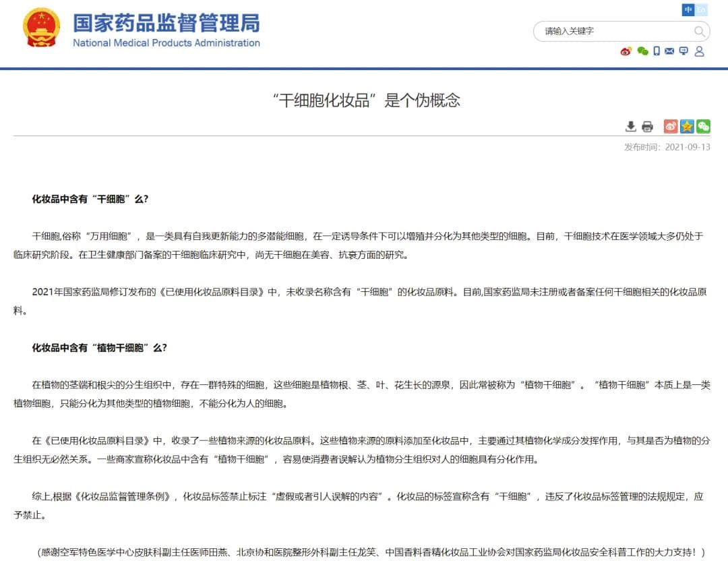Click the monitor screen icon in header
Image resolution: width=728 pixels, height=561 pixels.
click(684, 51)
